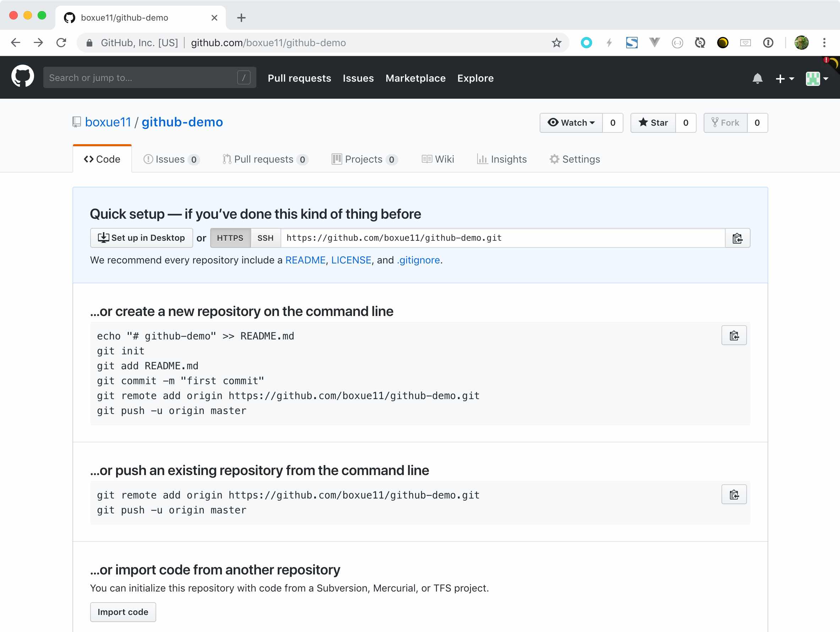Click the 'git push -u origin master' line under existing repository
Viewport: 840px width, 632px height.
point(171,510)
